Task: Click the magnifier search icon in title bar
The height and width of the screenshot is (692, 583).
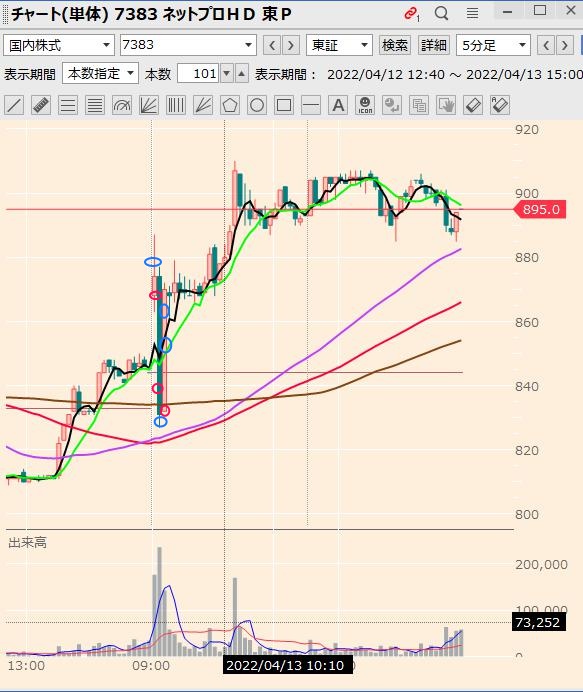Action: (441, 13)
